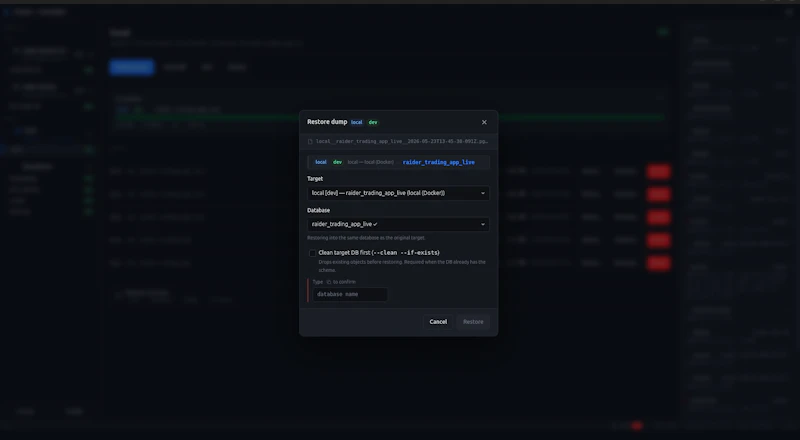Click the 'Drops existing objects before restoring' description
800x440 pixels.
pyautogui.click(x=402, y=266)
